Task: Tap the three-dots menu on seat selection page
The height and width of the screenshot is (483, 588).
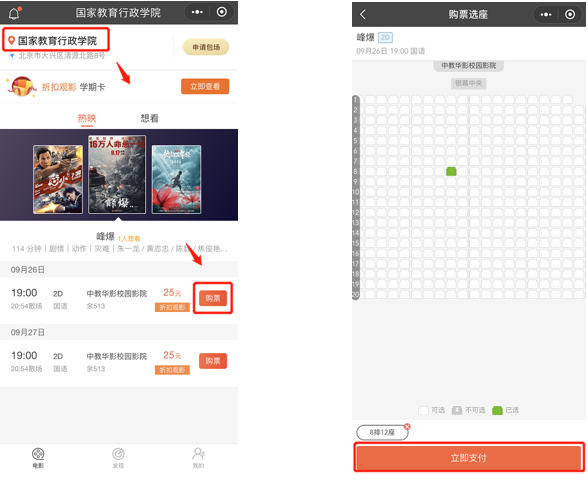Action: [x=546, y=15]
